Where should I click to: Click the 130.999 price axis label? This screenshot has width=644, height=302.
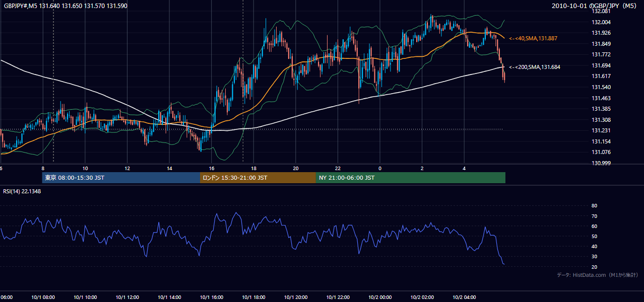coord(601,163)
